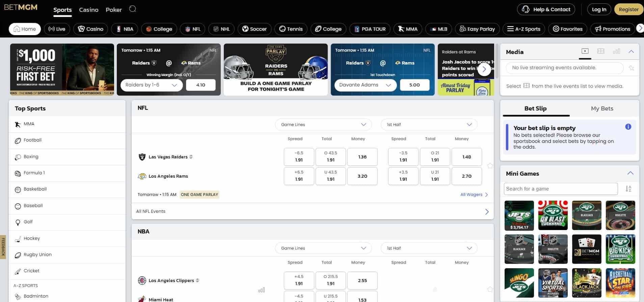The width and height of the screenshot is (644, 302).
Task: Open NFL 1st Half dropdown
Action: click(429, 124)
